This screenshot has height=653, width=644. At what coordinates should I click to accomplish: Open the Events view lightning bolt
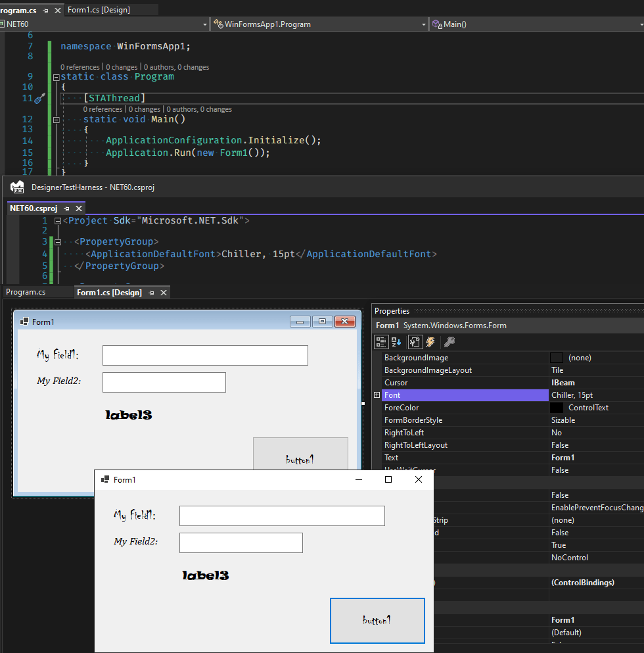[430, 342]
